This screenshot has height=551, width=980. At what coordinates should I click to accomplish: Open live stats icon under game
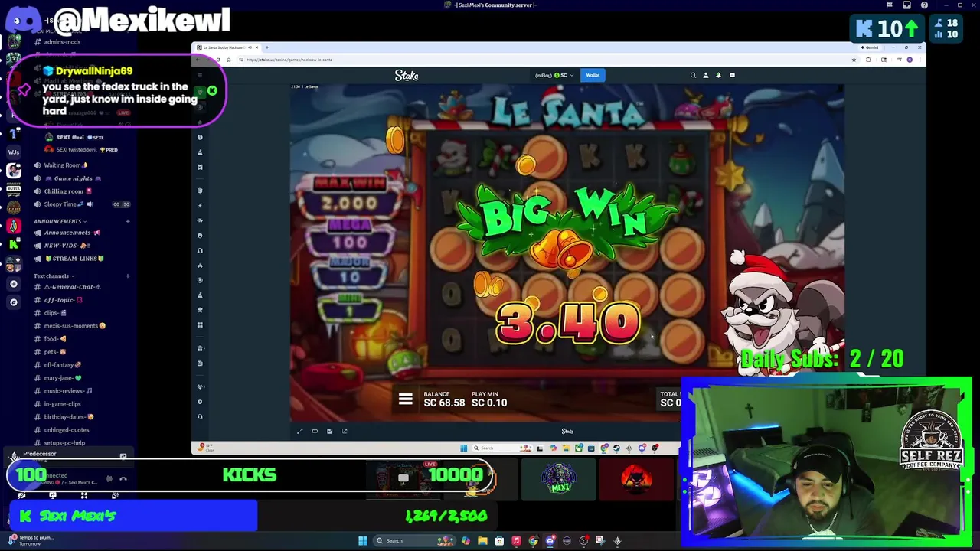[329, 431]
